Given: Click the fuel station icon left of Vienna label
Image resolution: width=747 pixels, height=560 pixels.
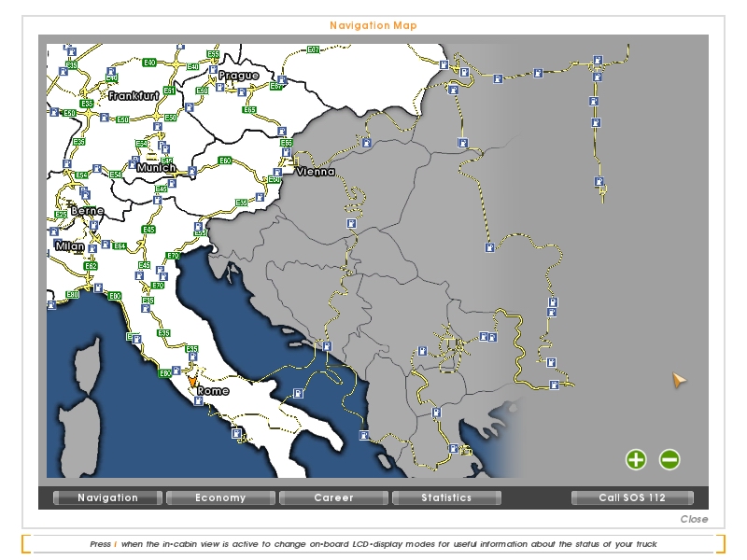Looking at the screenshot, I should (x=277, y=172).
